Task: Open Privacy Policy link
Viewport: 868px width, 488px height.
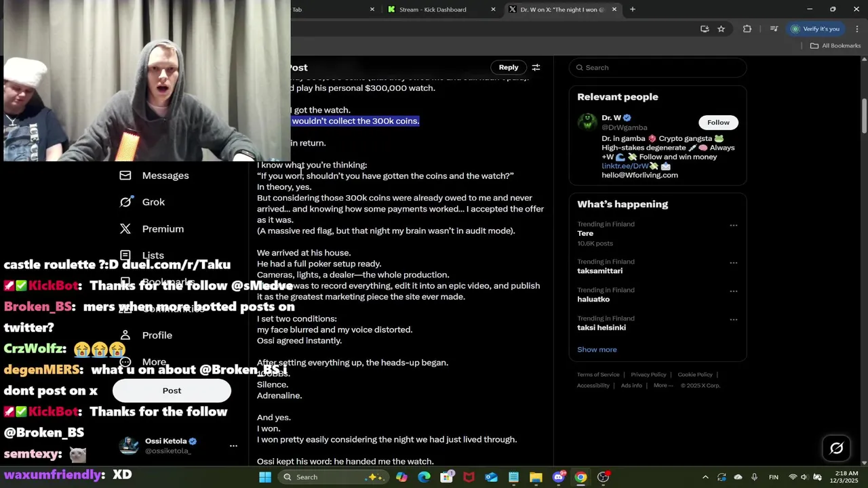Action: (648, 375)
